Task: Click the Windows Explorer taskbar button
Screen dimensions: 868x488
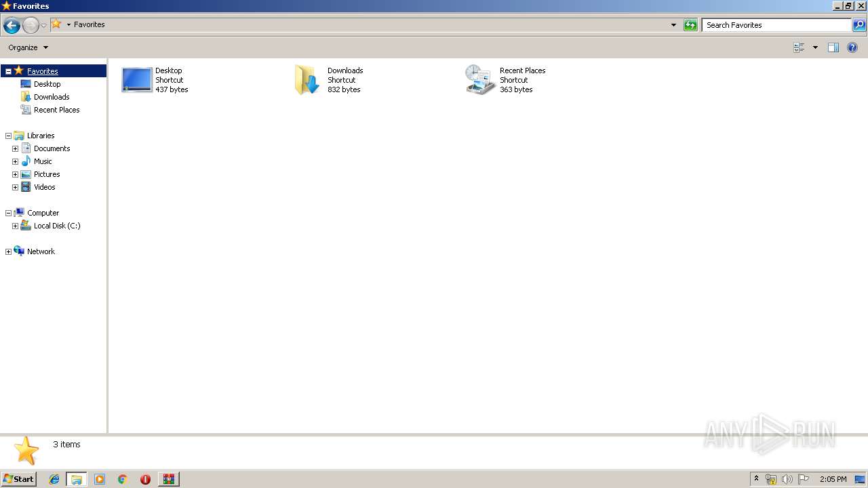Action: 77,479
